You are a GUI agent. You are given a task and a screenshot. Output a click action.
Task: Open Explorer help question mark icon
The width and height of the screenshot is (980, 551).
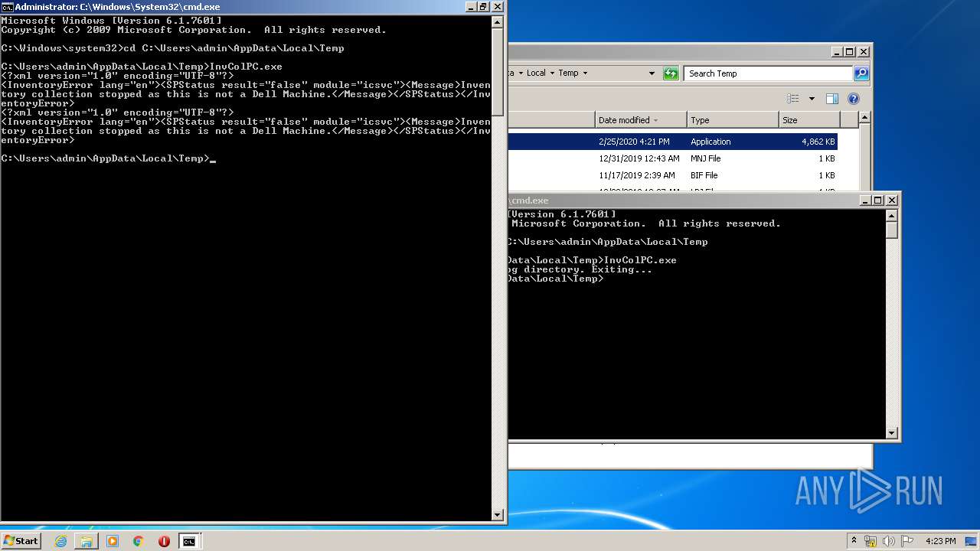[x=854, y=99]
